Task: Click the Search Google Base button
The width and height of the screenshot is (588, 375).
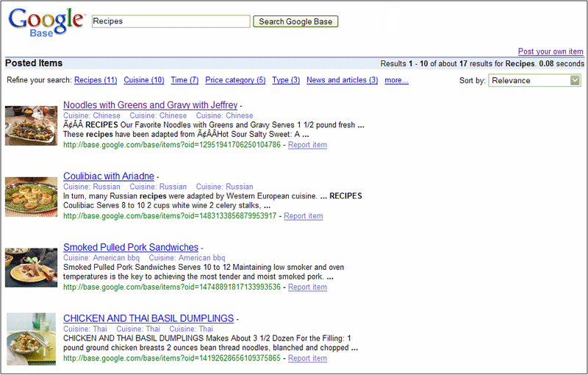Action: coord(295,21)
